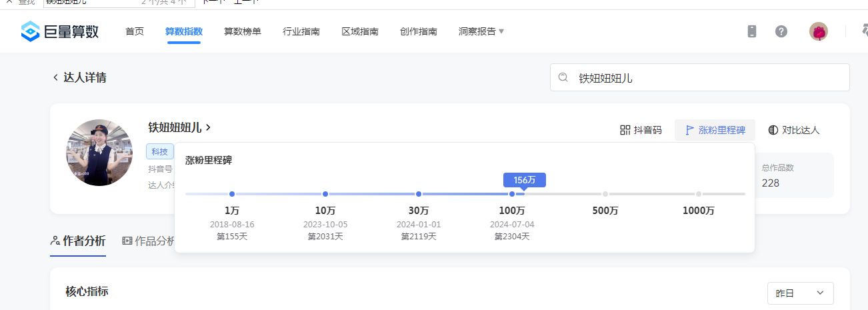Click the text 第155天

[x=232, y=236]
